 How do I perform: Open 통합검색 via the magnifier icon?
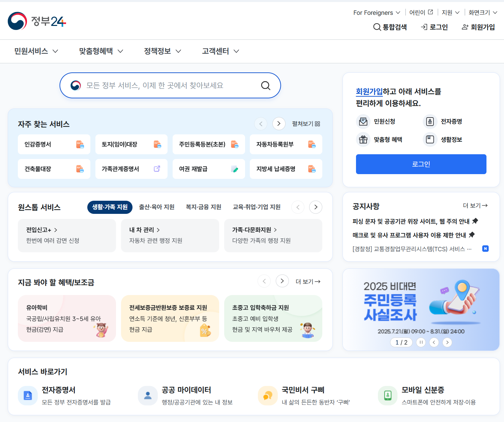377,27
